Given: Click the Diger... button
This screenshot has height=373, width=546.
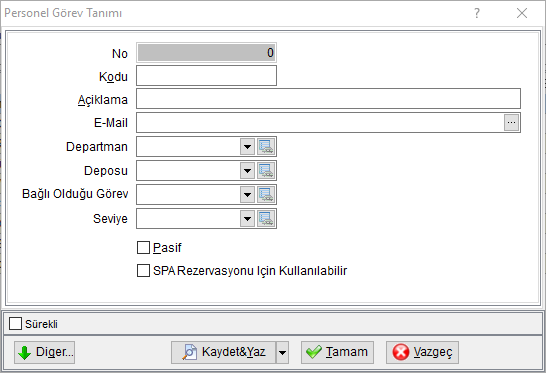Looking at the screenshot, I should pos(45,352).
